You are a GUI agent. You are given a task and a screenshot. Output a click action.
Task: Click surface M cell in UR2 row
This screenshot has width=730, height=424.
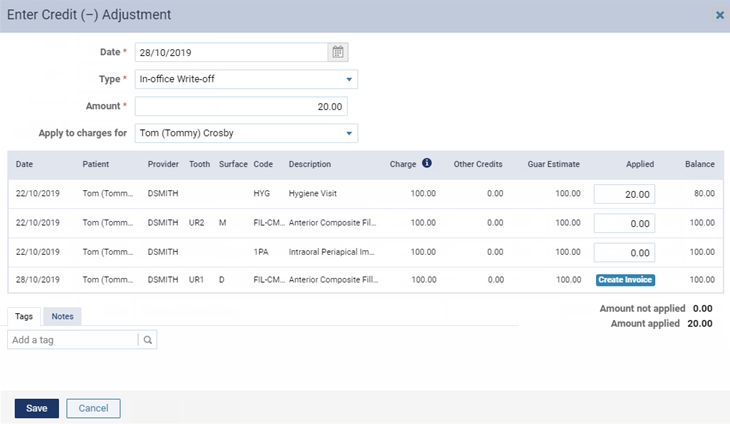pyautogui.click(x=223, y=222)
